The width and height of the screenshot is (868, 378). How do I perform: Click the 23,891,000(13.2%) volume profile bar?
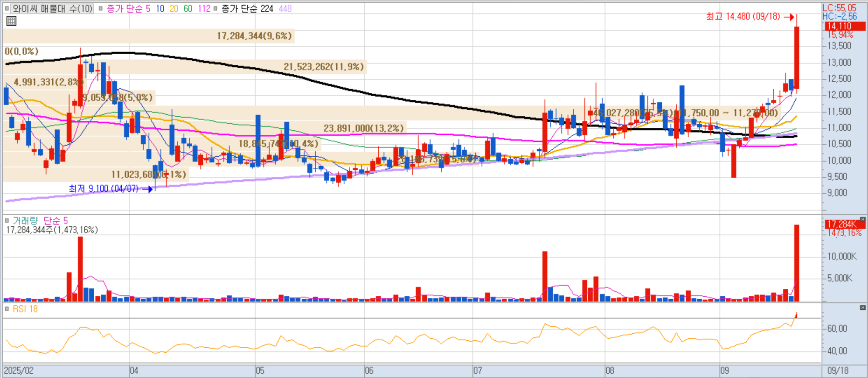point(205,128)
